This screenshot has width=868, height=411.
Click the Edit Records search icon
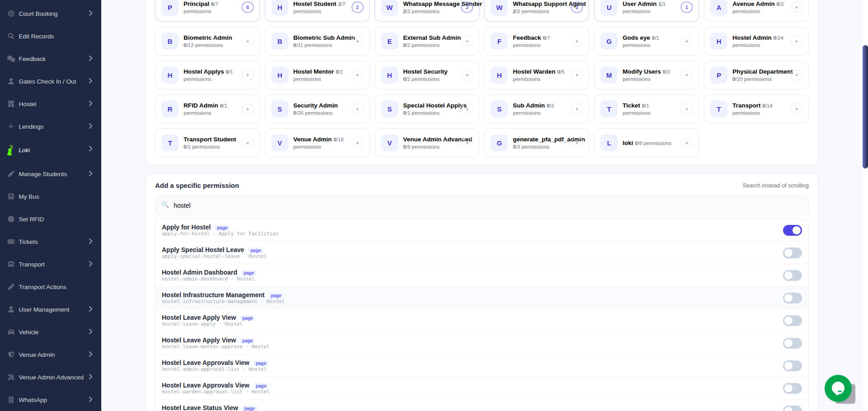(x=11, y=36)
